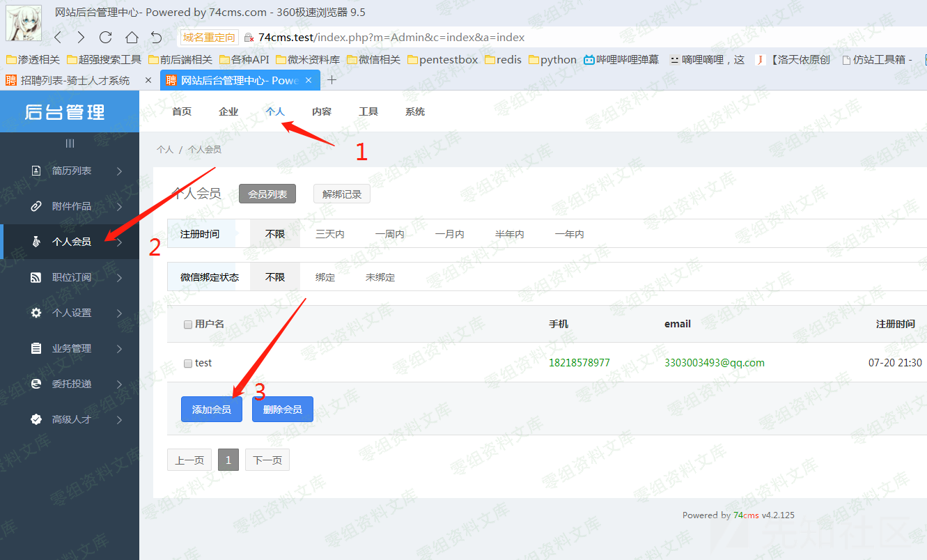Viewport: 927px width, 560px height.
Task: Select 未绑定 WeChat binding filter
Action: coord(380,277)
